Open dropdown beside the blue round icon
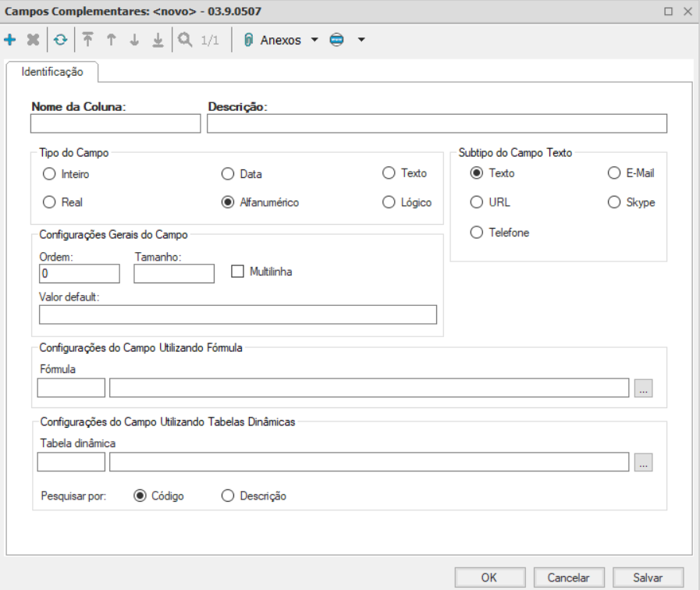Screen dimensions: 700x590 (361, 40)
